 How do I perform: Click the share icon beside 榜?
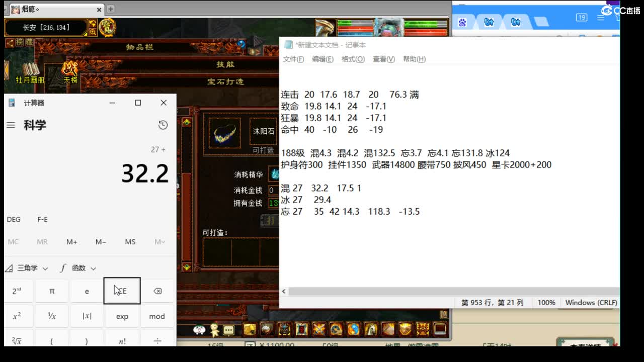coord(9,43)
